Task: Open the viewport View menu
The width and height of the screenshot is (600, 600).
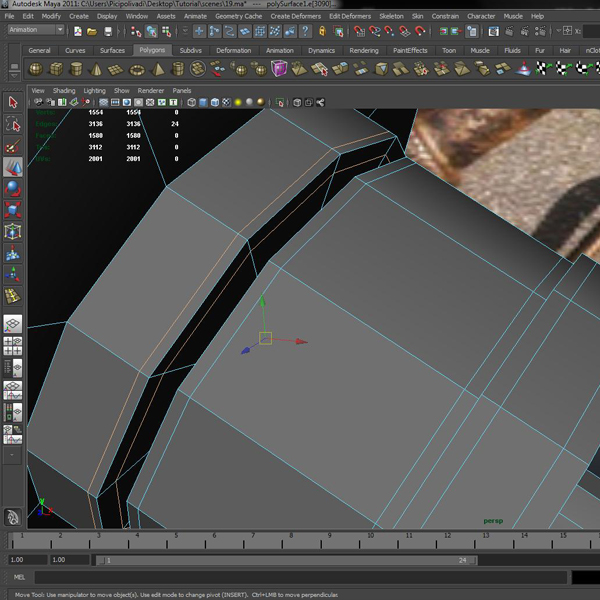Action: (38, 91)
